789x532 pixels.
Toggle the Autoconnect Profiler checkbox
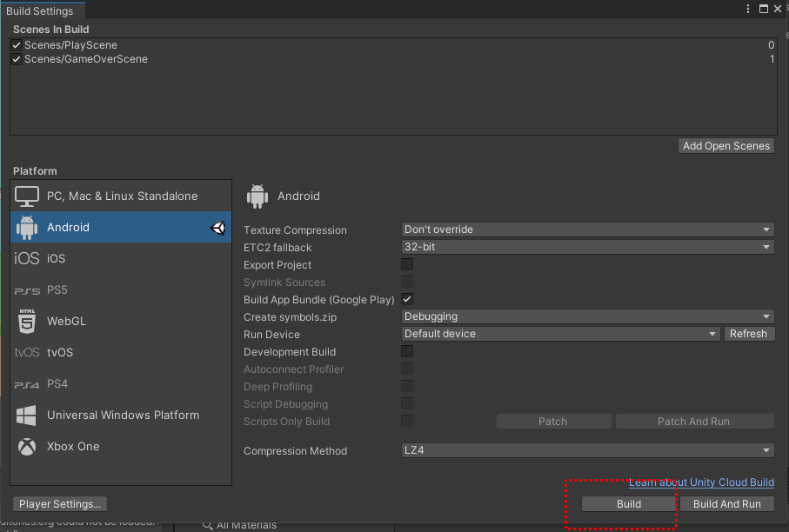407,369
